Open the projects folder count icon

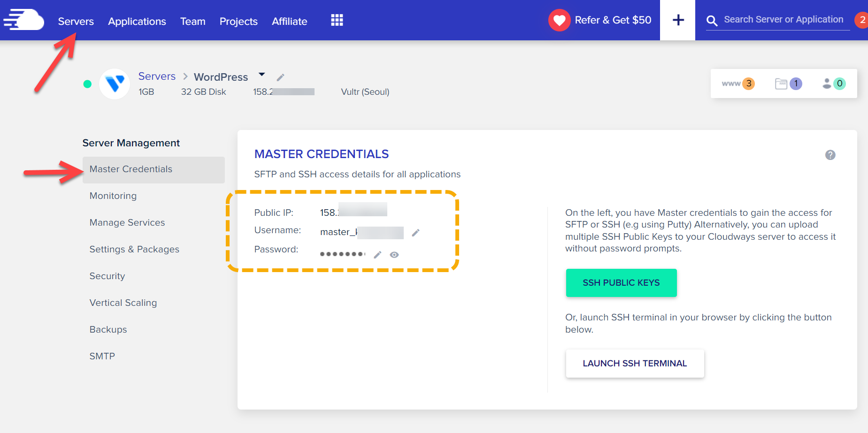(x=789, y=84)
